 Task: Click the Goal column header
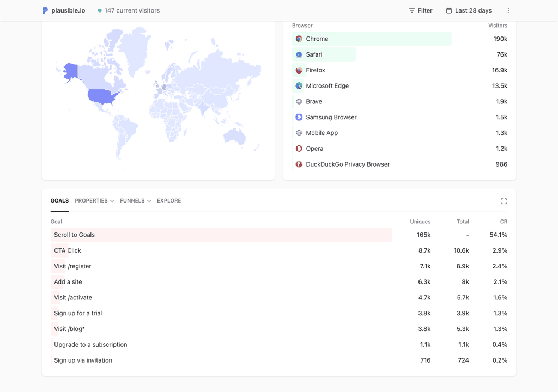pyautogui.click(x=56, y=221)
